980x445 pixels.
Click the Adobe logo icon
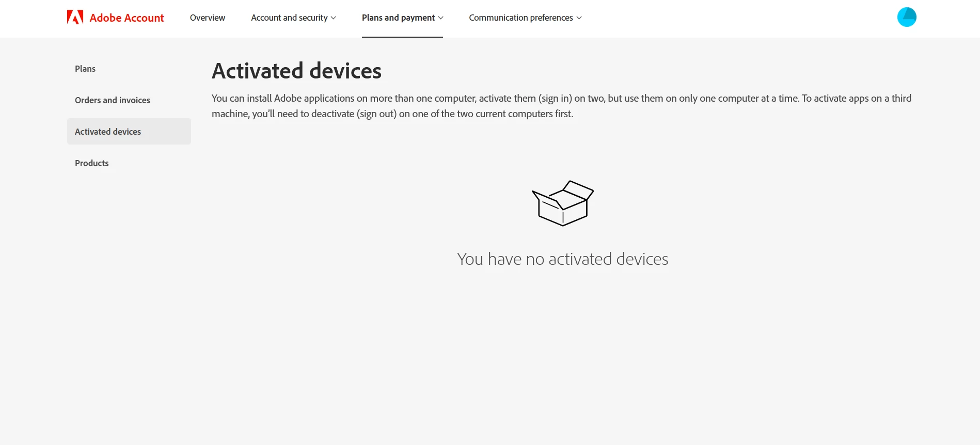[x=75, y=18]
